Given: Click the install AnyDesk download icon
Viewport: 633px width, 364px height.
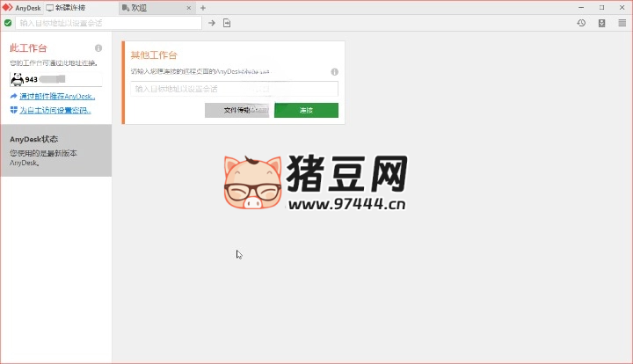Looking at the screenshot, I should [602, 23].
